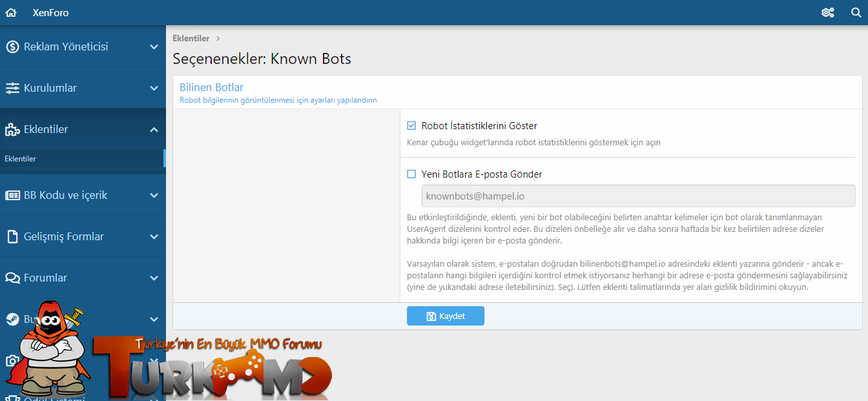Click the BB Kodu ve içerik icon
This screenshot has width=868, height=401.
[12, 195]
